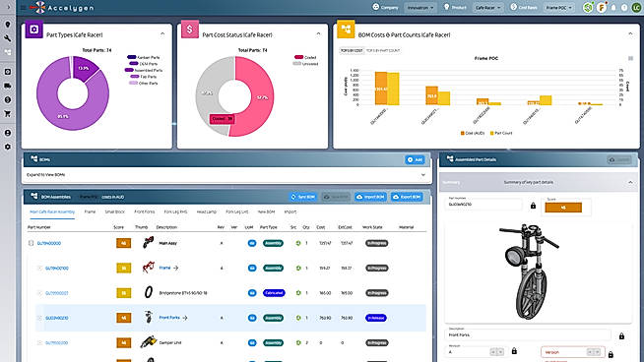Switch to the New BOM tab
644x362 pixels.
[266, 211]
